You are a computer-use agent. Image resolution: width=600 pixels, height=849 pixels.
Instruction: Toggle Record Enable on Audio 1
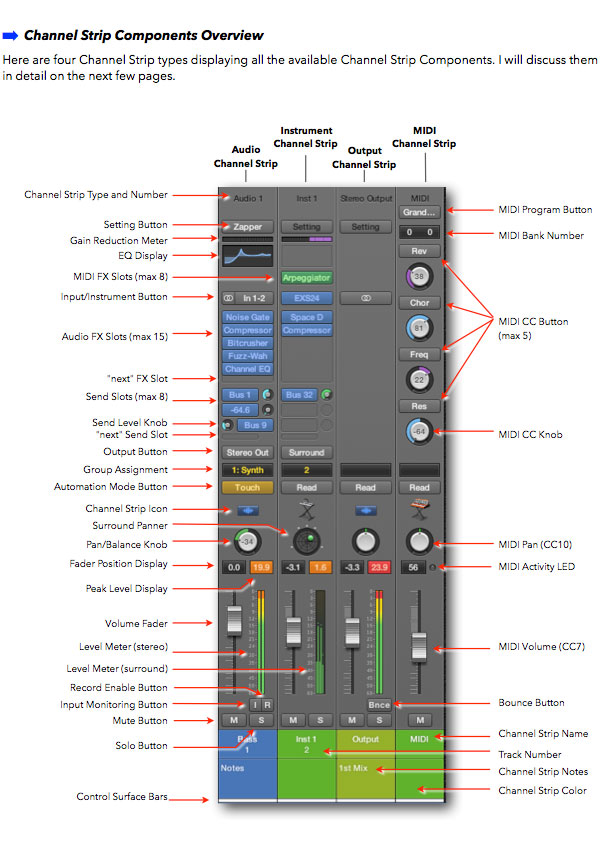(267, 705)
